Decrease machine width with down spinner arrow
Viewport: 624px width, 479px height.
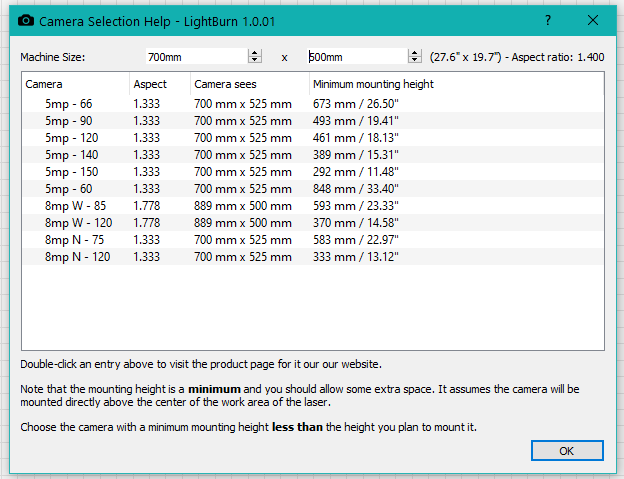tap(255, 60)
